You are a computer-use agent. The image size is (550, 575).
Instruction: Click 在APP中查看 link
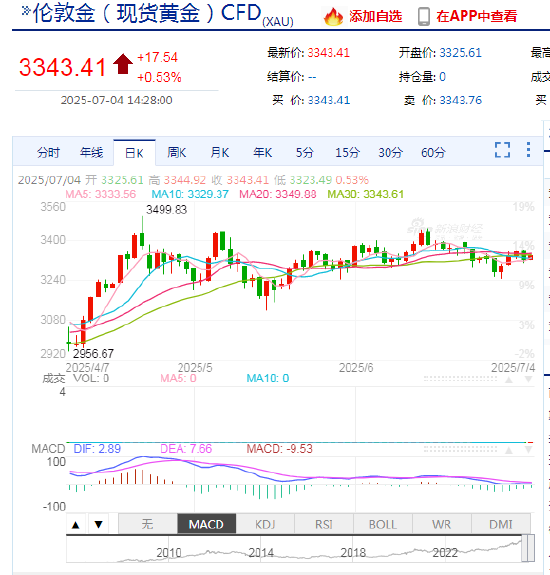477,17
